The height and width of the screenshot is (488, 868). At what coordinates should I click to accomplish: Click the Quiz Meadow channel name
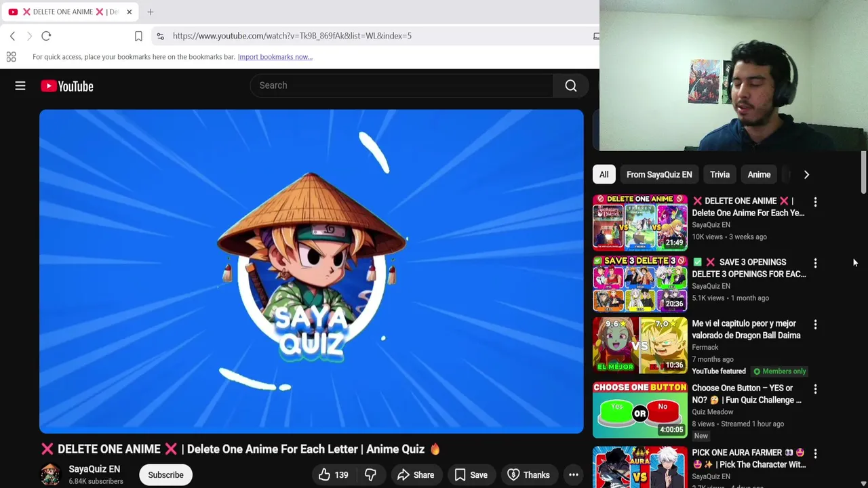coord(712,411)
